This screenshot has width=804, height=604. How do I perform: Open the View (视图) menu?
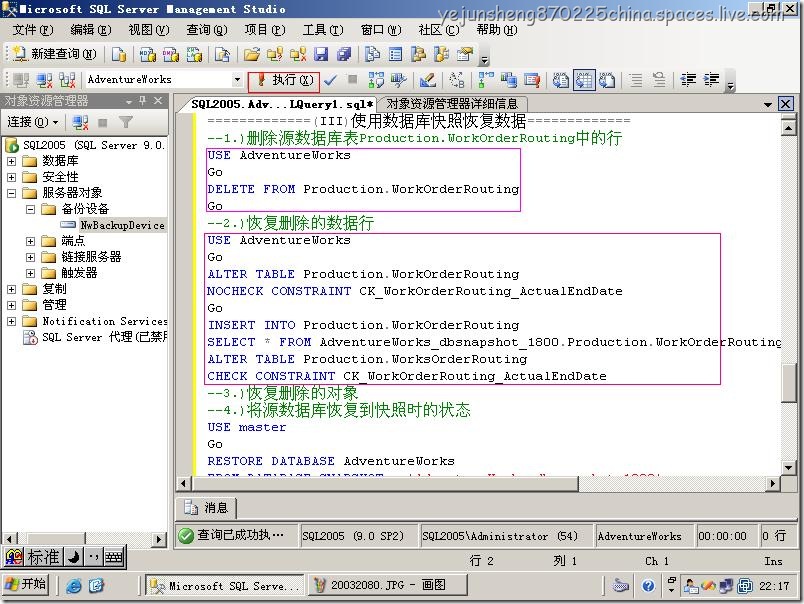point(149,30)
